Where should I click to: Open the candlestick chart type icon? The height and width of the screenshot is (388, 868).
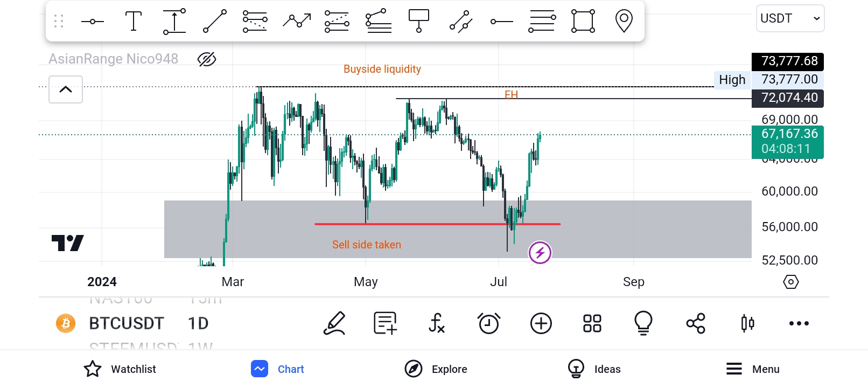[x=747, y=323]
